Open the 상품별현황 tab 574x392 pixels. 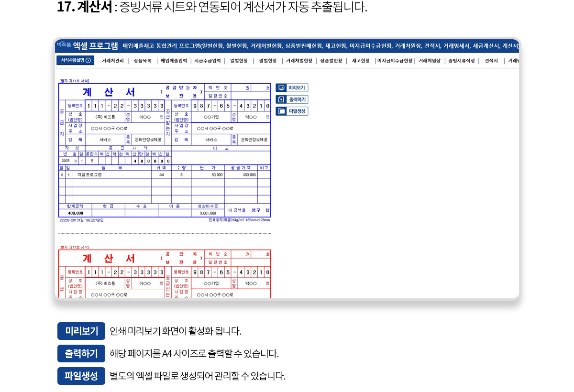pos(331,61)
